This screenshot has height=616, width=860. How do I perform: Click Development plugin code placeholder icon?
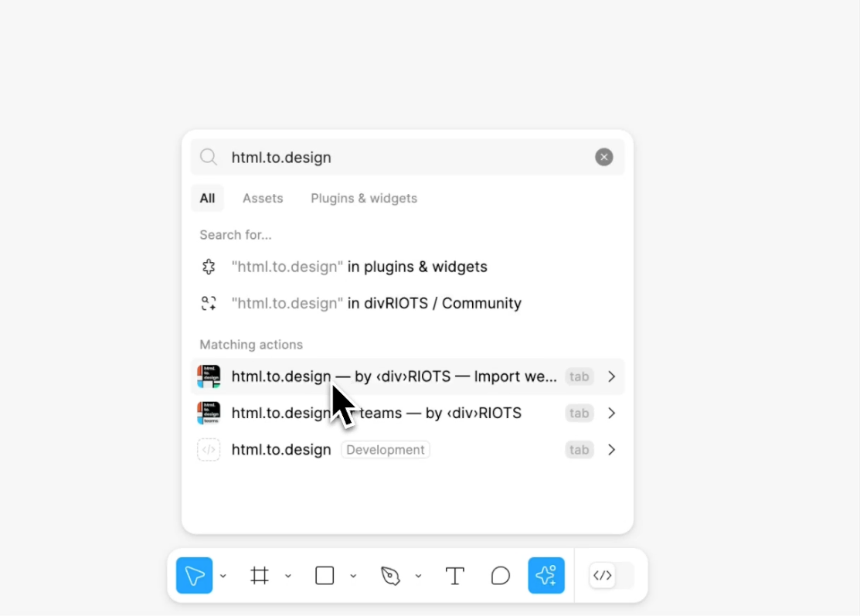click(209, 450)
